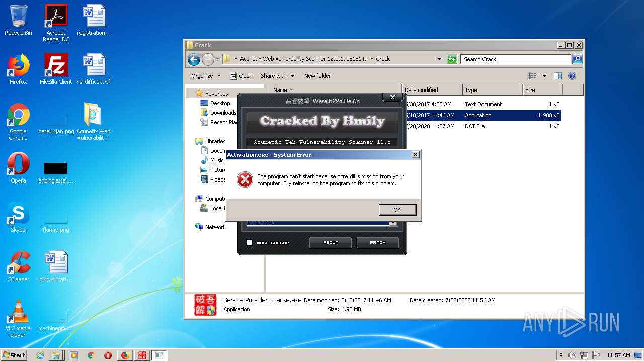Select Network in the navigation pane

[x=215, y=227]
